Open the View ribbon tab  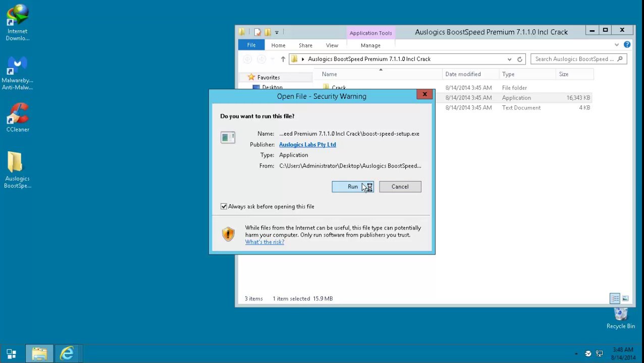click(x=332, y=45)
